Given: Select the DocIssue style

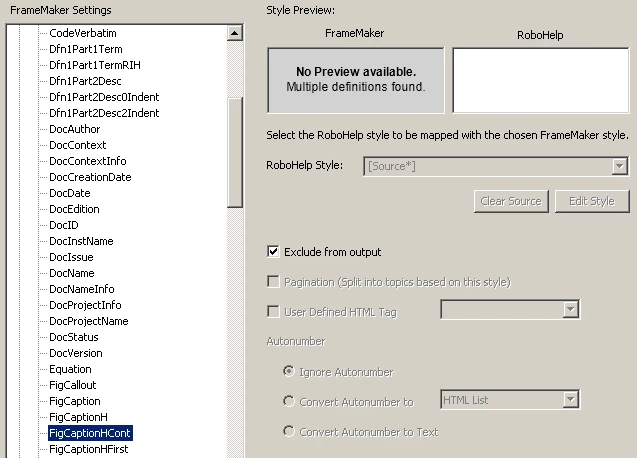Looking at the screenshot, I should click(72, 257).
